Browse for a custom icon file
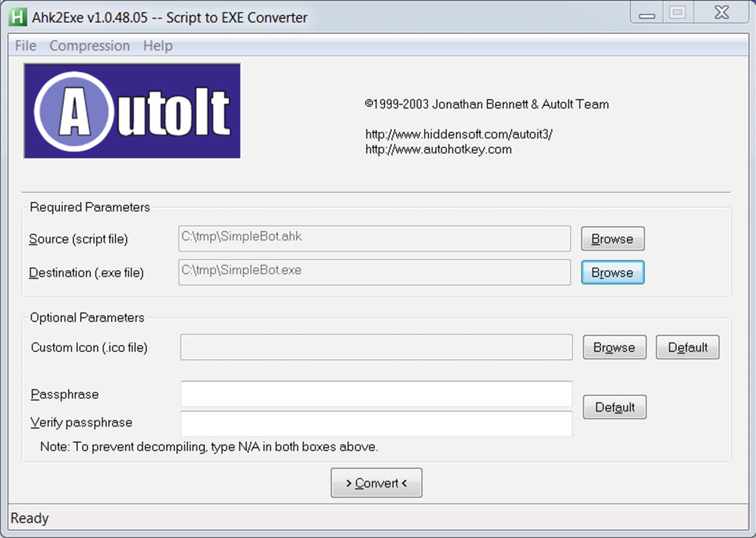The image size is (756, 538). click(x=614, y=347)
